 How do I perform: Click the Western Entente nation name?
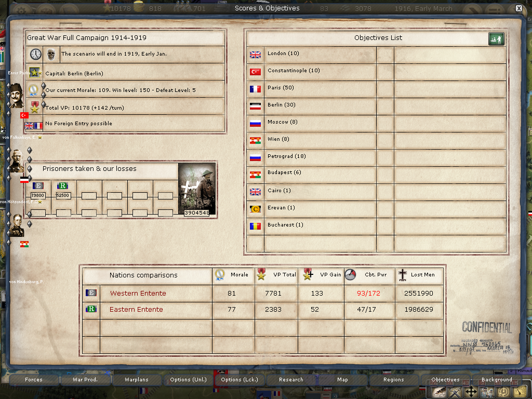pos(138,294)
